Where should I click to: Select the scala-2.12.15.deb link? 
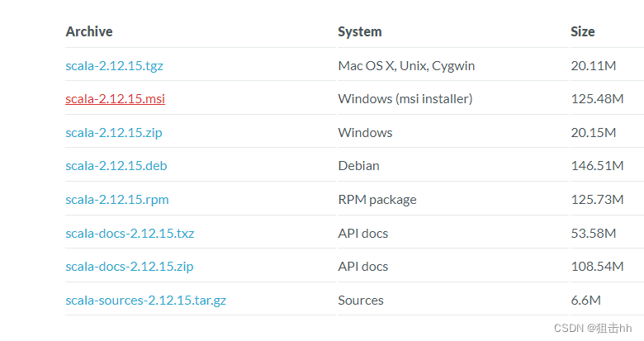point(116,166)
